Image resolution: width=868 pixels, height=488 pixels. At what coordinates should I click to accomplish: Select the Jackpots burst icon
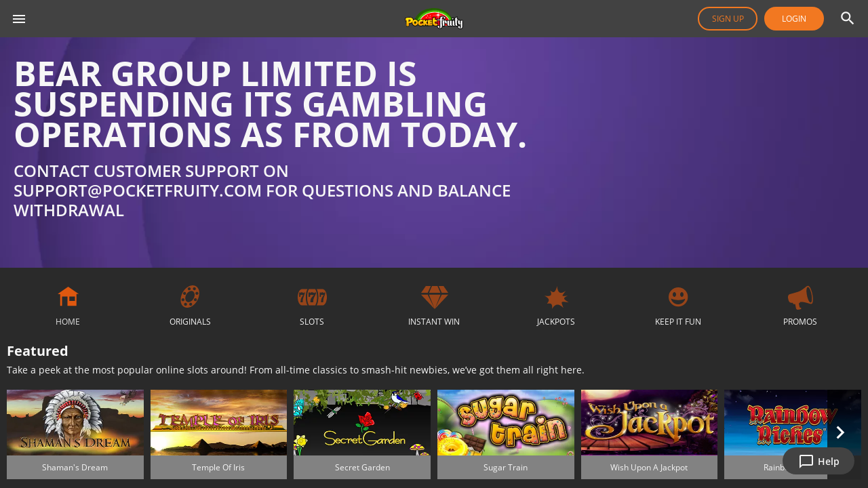(x=556, y=297)
